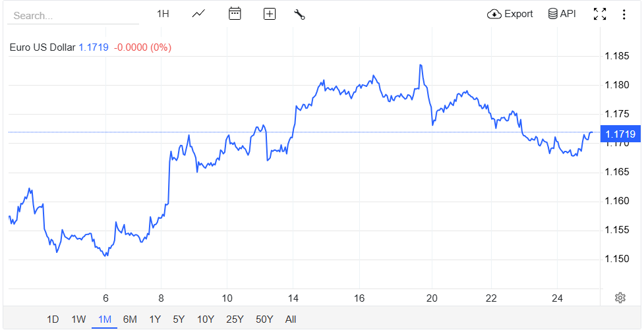Image resolution: width=644 pixels, height=330 pixels.
Task: Open chart settings gear icon
Action: pyautogui.click(x=620, y=298)
